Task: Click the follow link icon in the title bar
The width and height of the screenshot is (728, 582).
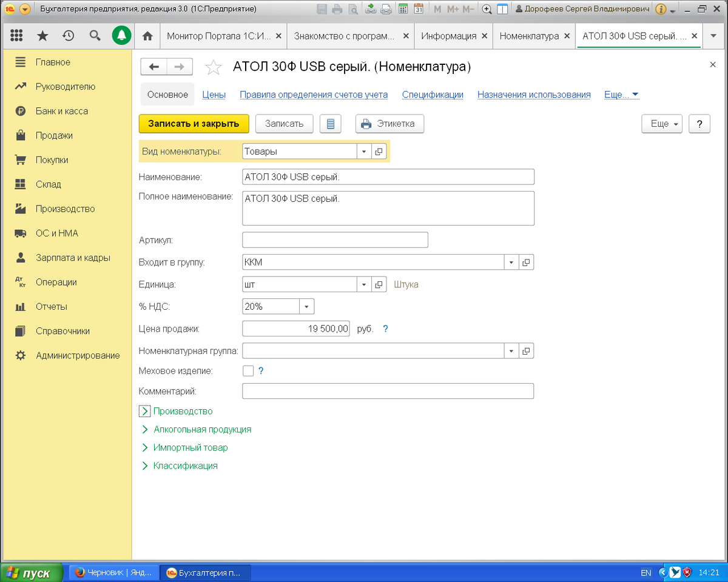Action: [386, 10]
